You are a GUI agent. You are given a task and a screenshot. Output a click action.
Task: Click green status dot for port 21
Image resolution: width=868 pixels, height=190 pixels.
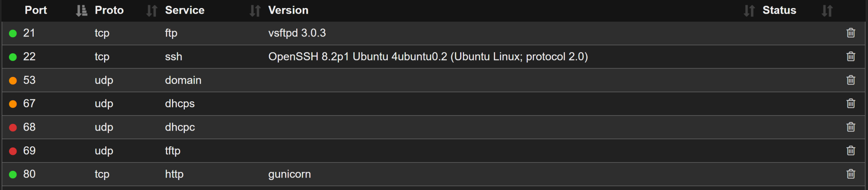(x=13, y=33)
